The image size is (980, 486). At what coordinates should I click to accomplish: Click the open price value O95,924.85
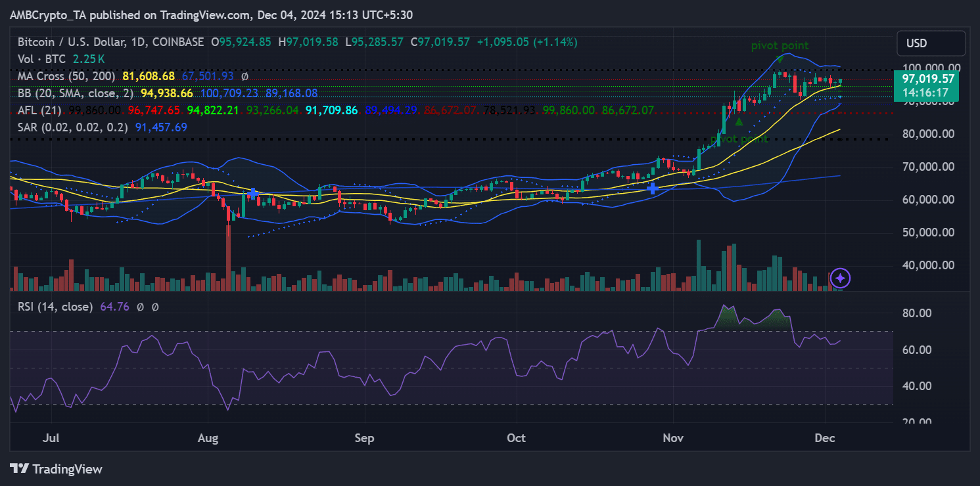pyautogui.click(x=241, y=42)
